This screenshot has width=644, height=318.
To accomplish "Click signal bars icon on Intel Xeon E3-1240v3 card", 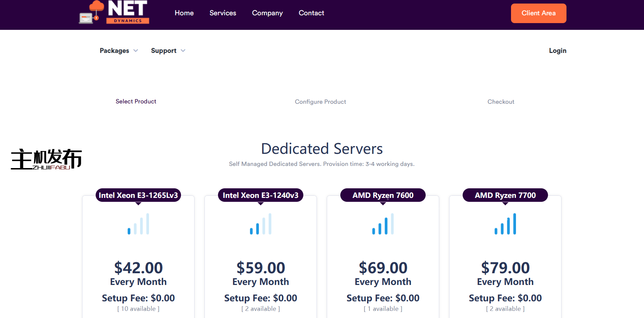I will [x=261, y=224].
